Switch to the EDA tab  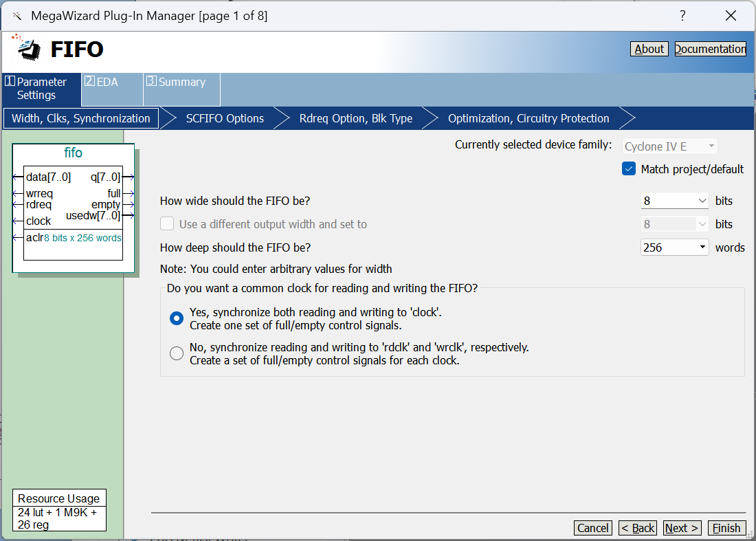click(x=112, y=89)
